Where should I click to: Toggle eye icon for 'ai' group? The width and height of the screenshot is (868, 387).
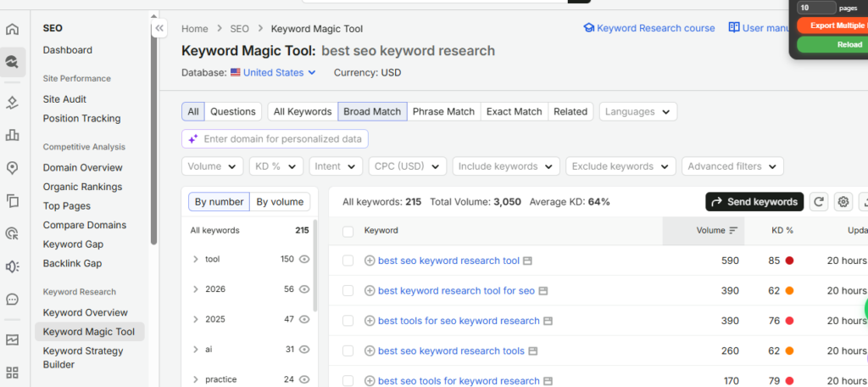coord(304,350)
